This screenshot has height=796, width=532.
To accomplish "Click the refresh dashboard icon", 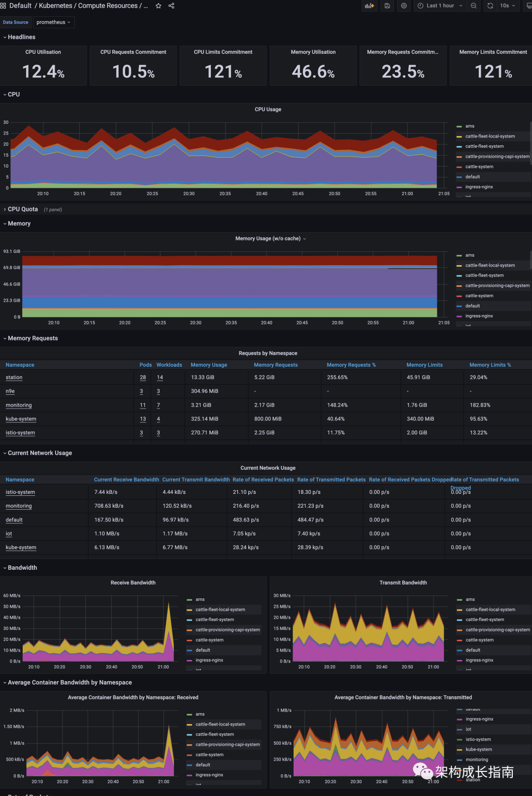I will 490,6.
